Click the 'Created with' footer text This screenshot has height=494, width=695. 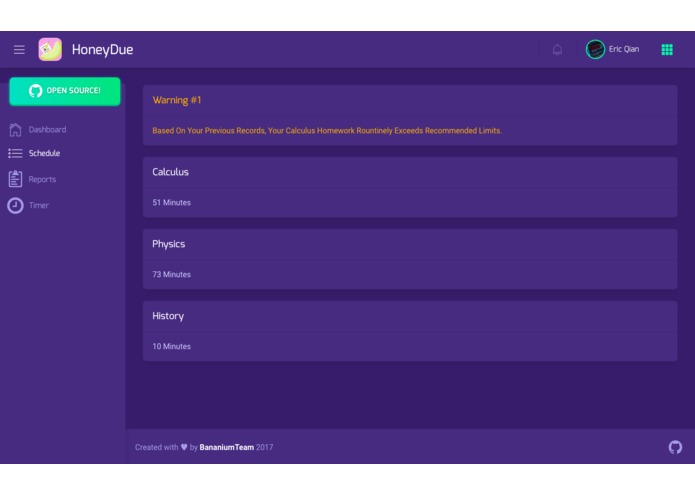pos(156,447)
